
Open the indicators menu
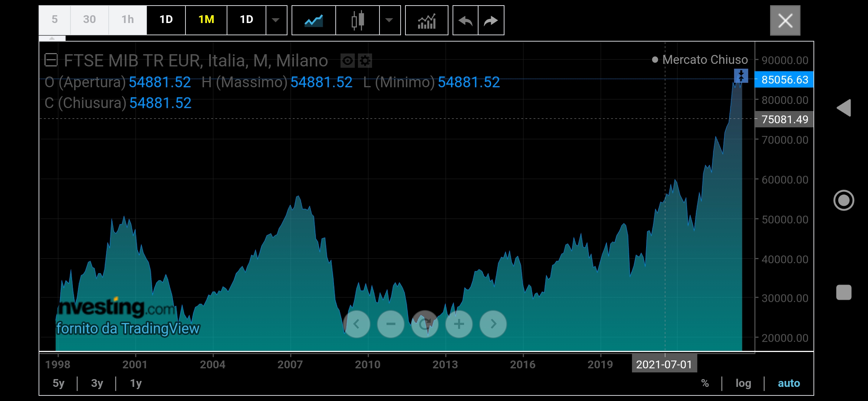pyautogui.click(x=427, y=20)
